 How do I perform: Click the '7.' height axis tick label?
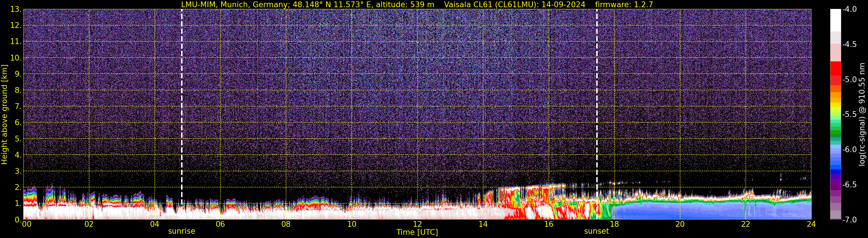[18, 106]
